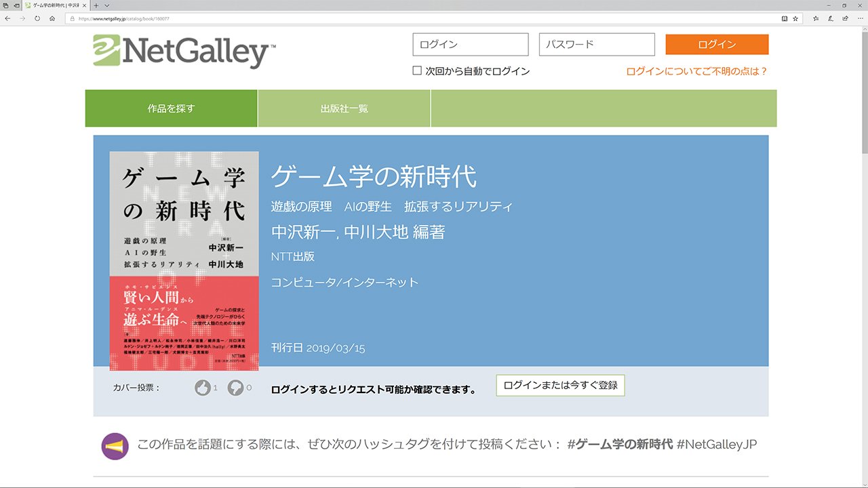
Task: Click the site lock icon in address bar
Action: tap(71, 18)
